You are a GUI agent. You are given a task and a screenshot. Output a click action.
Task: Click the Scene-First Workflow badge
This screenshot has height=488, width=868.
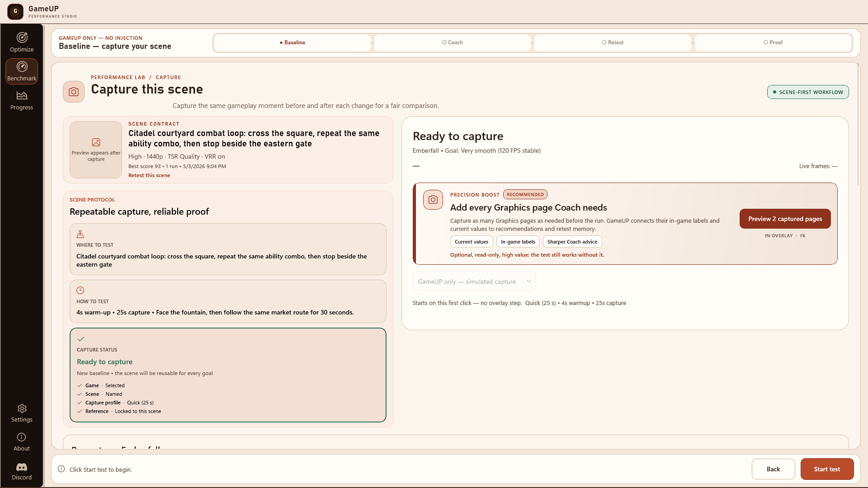(x=808, y=92)
